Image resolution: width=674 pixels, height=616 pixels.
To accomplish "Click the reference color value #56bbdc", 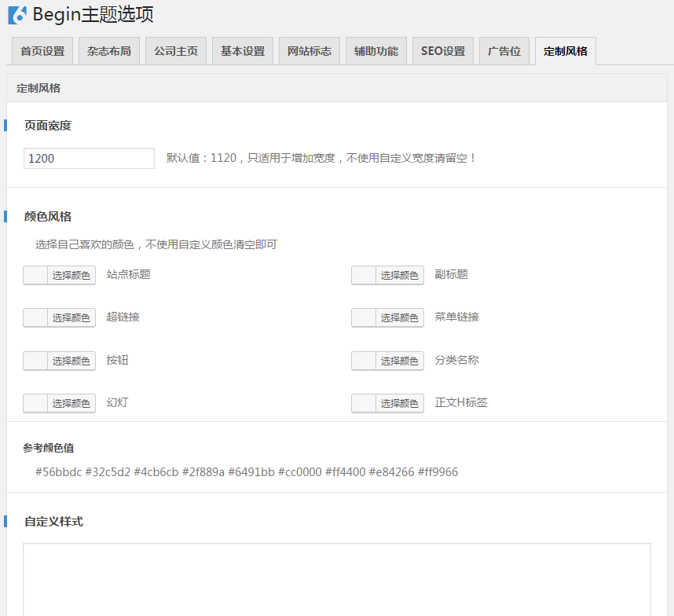I will pos(58,472).
